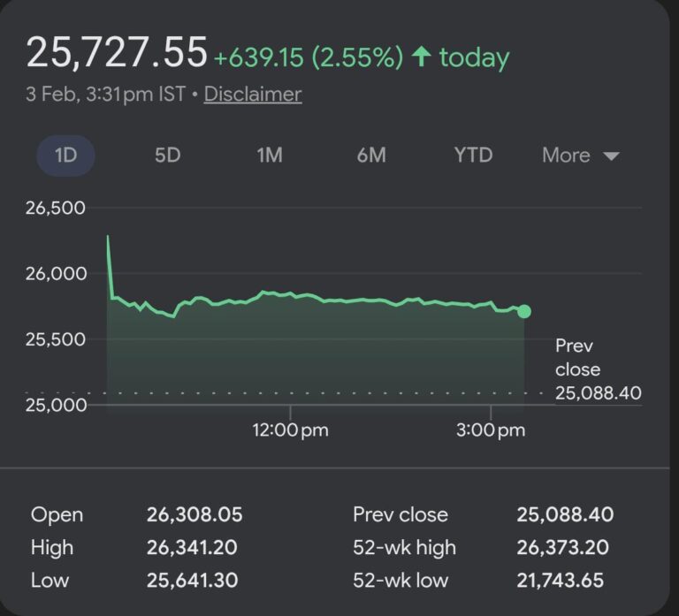The height and width of the screenshot is (616, 679).
Task: Select the 1D time range tab
Action: pyautogui.click(x=65, y=156)
